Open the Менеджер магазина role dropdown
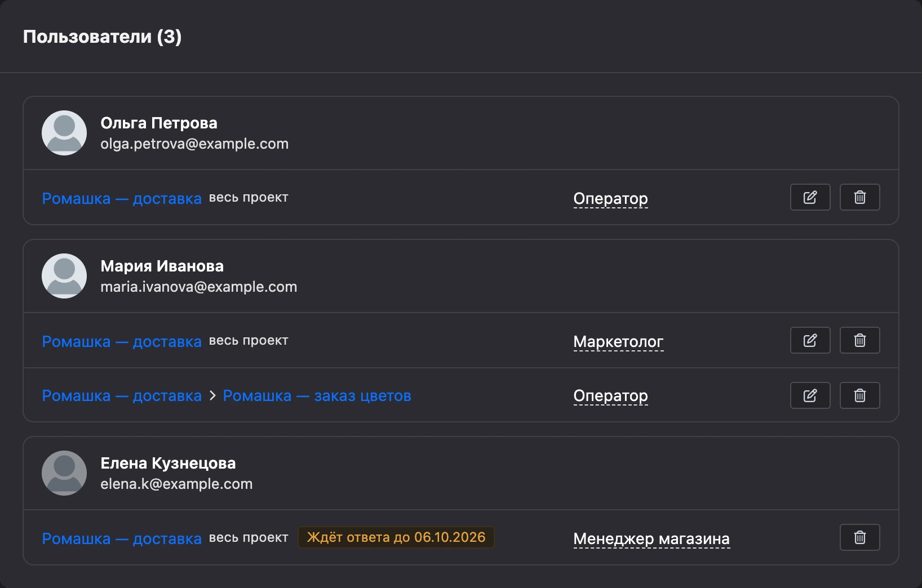The width and height of the screenshot is (922, 588). [651, 539]
